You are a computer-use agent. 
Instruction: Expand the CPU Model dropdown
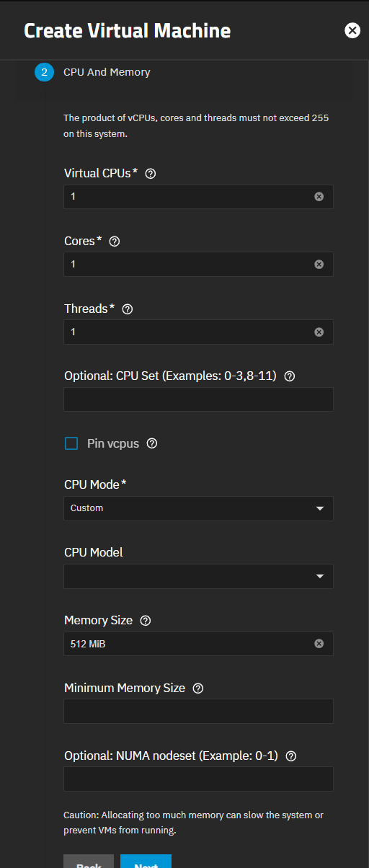point(199,576)
